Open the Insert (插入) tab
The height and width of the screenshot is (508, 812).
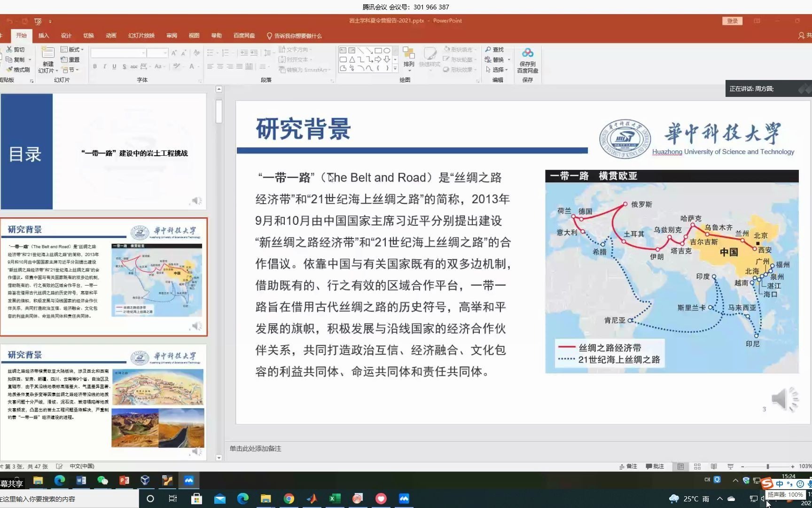coord(44,36)
